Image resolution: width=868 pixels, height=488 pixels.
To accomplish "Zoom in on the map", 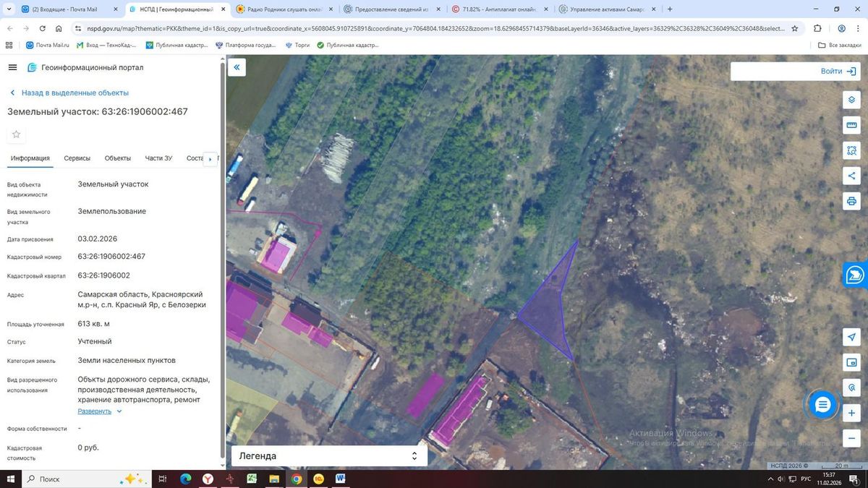I will click(851, 413).
